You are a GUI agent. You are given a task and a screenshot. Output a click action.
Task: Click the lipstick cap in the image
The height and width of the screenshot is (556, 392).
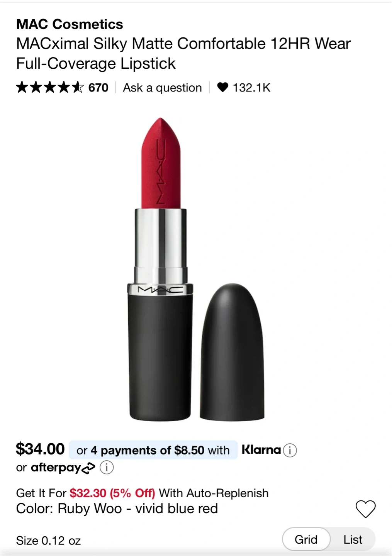pyautogui.click(x=232, y=352)
